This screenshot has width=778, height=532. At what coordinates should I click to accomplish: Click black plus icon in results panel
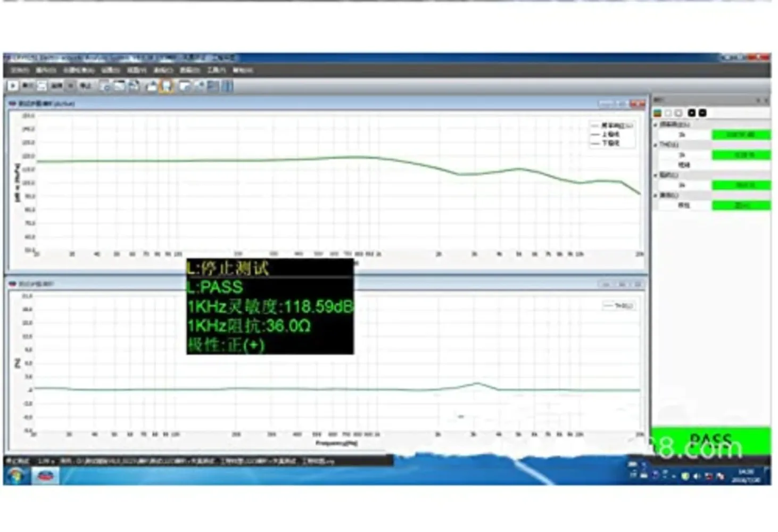[x=691, y=113]
